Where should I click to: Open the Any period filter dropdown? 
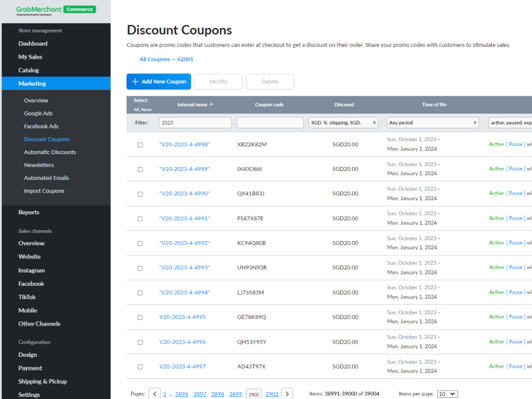point(433,122)
